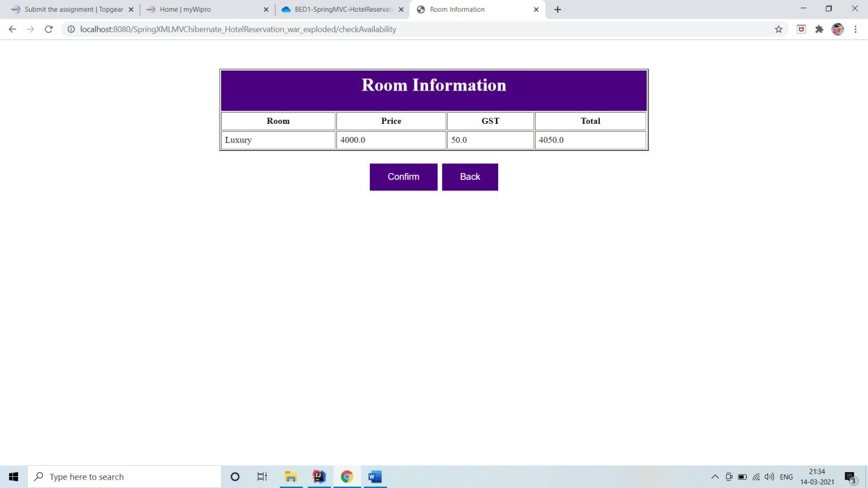Toggle the speaker volume control in system tray
This screenshot has height=488, width=868.
[x=769, y=476]
